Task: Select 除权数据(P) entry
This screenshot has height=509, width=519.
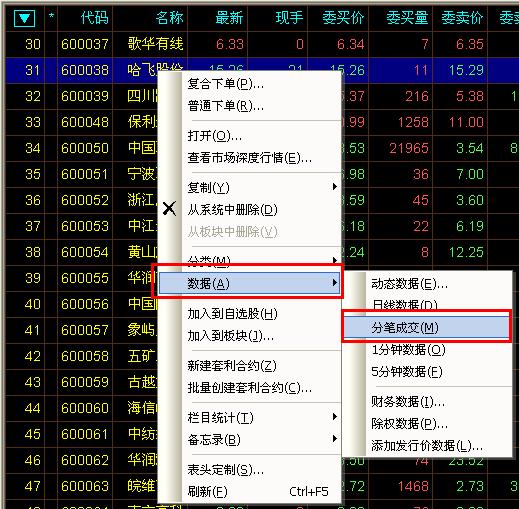Action: pos(409,424)
